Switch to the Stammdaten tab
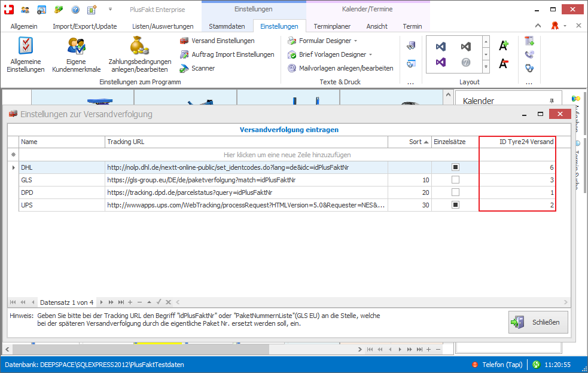The image size is (588, 373). pyautogui.click(x=227, y=26)
